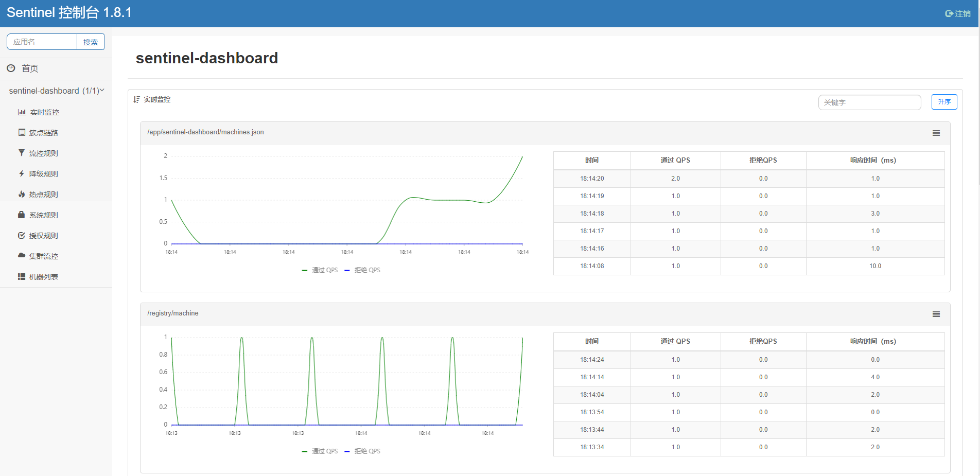The image size is (980, 476).
Task: Open the hamburger menu for /registry/machine panel
Action: (936, 314)
